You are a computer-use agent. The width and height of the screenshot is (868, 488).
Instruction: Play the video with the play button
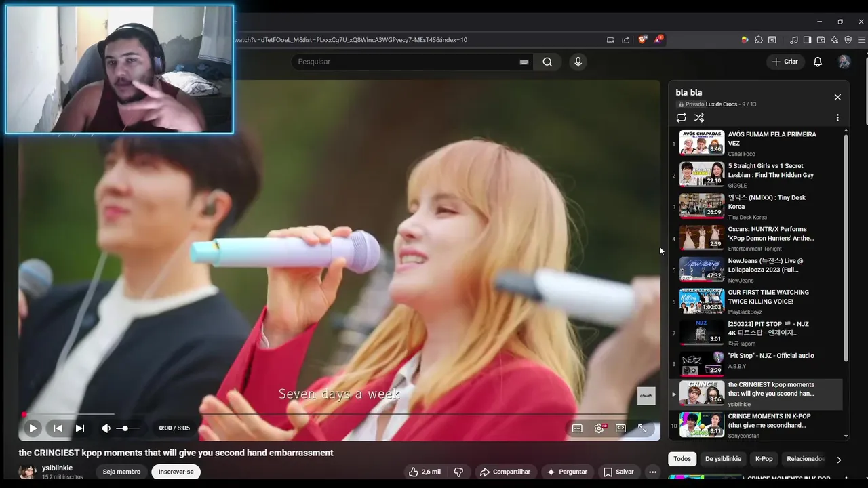pyautogui.click(x=33, y=428)
